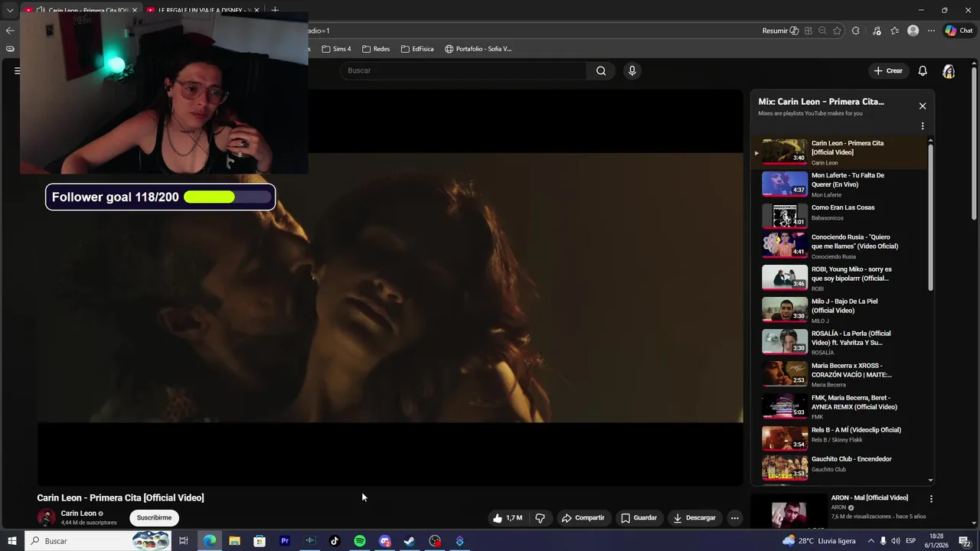
Task: Close the LE REGALÉ UN VIAJE tab
Action: pyautogui.click(x=256, y=10)
